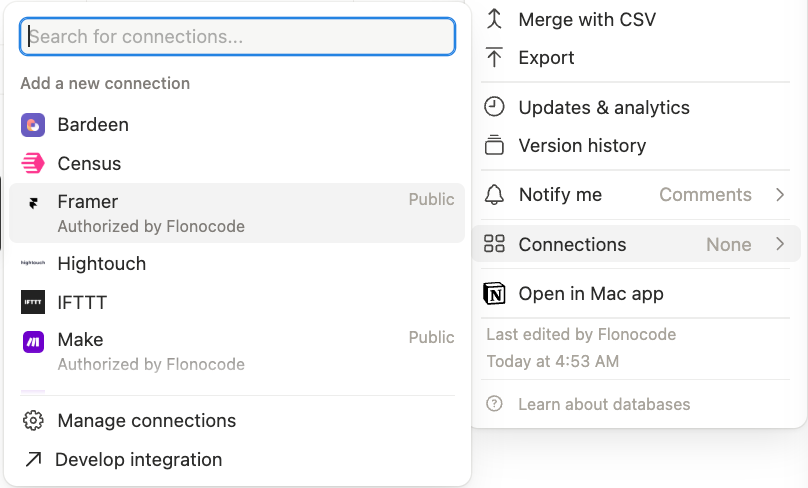The height and width of the screenshot is (488, 808).
Task: Select the Connections menu entry
Action: [x=635, y=244]
